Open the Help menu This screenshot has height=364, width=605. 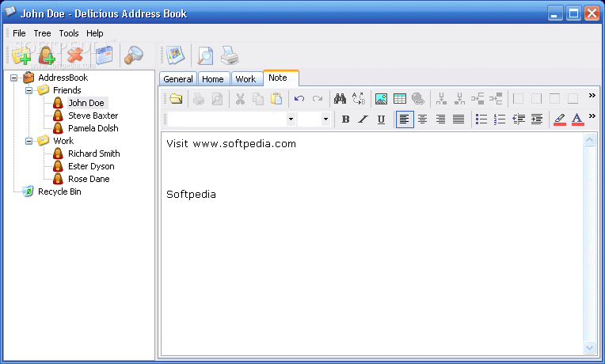(94, 33)
